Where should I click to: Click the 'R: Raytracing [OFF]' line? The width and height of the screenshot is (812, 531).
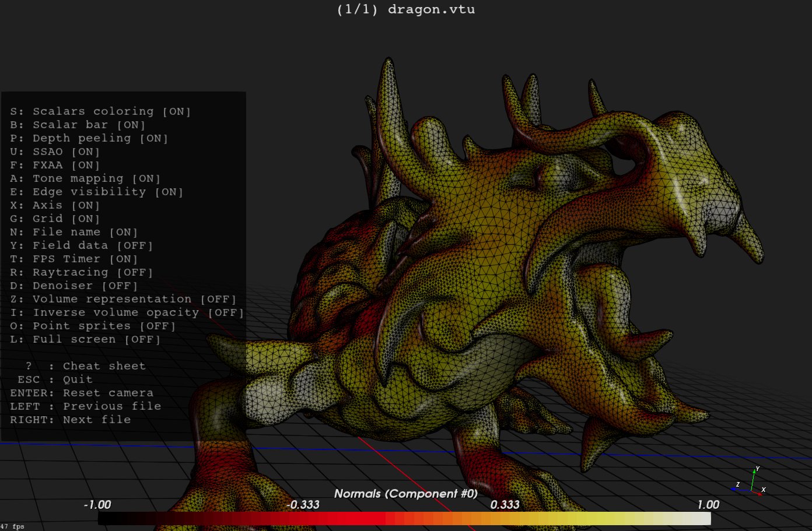coord(82,272)
